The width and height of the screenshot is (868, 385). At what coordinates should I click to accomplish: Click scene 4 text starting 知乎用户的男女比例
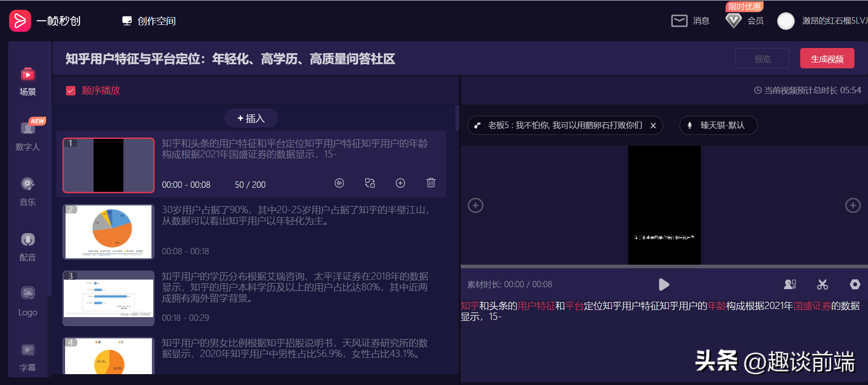point(295,348)
